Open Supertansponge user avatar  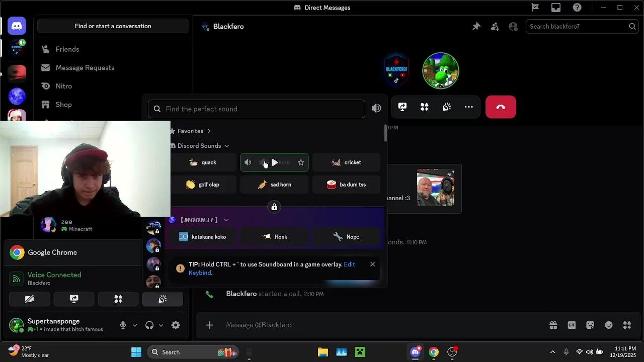tap(17, 325)
